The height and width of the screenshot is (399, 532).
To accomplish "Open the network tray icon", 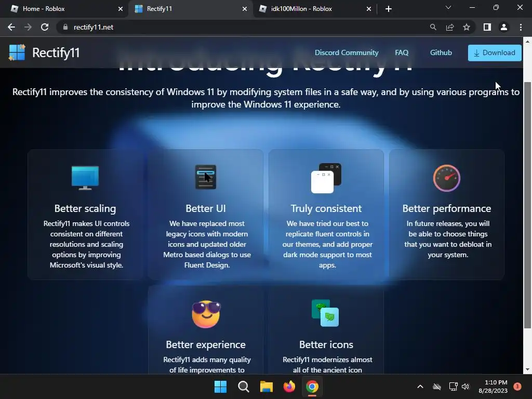I will tap(453, 387).
